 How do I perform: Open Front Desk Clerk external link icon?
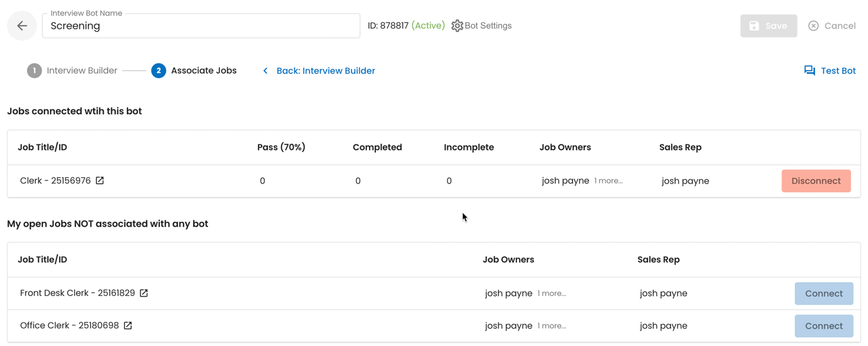click(144, 293)
